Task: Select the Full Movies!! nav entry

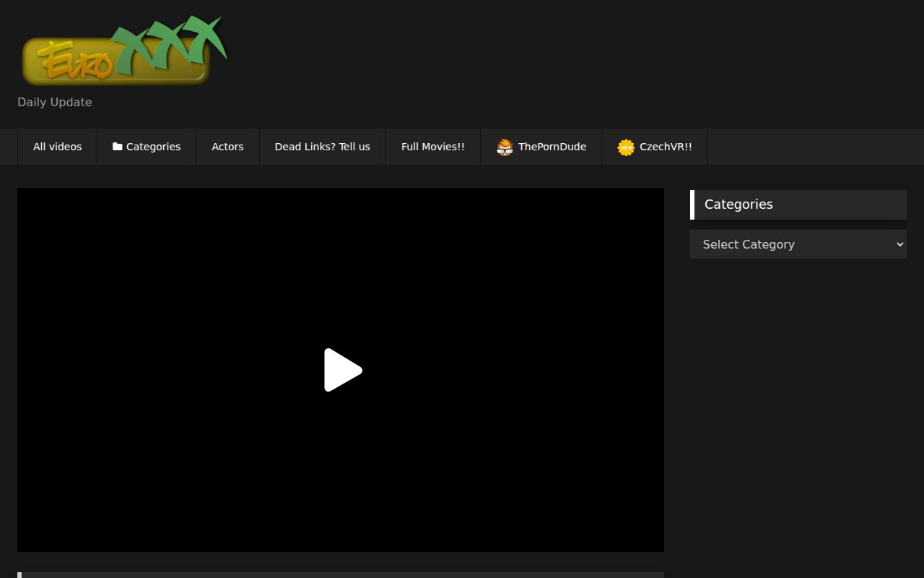Action: [x=432, y=147]
